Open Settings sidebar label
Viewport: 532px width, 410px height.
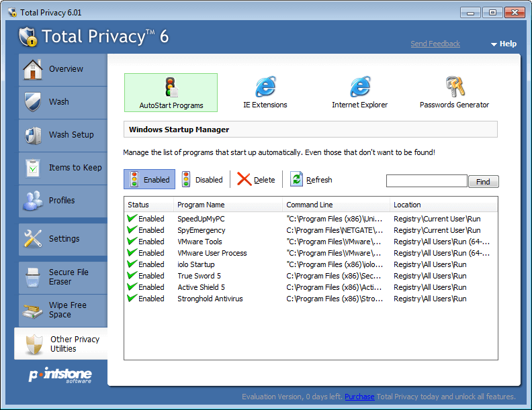coord(64,238)
